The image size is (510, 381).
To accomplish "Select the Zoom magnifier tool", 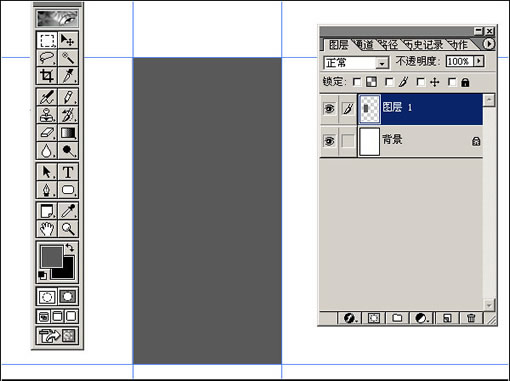I will (x=68, y=229).
